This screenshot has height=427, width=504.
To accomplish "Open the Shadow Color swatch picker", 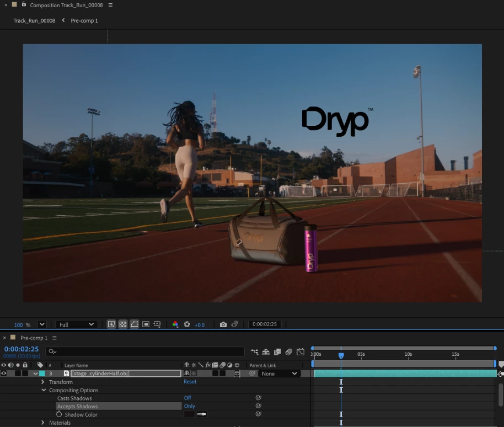I will (189, 414).
